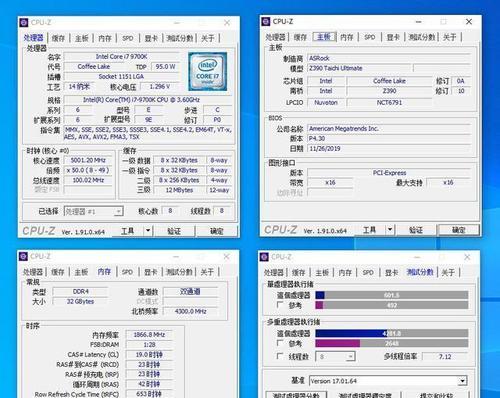Click validate button in motherboard window

(x=416, y=230)
